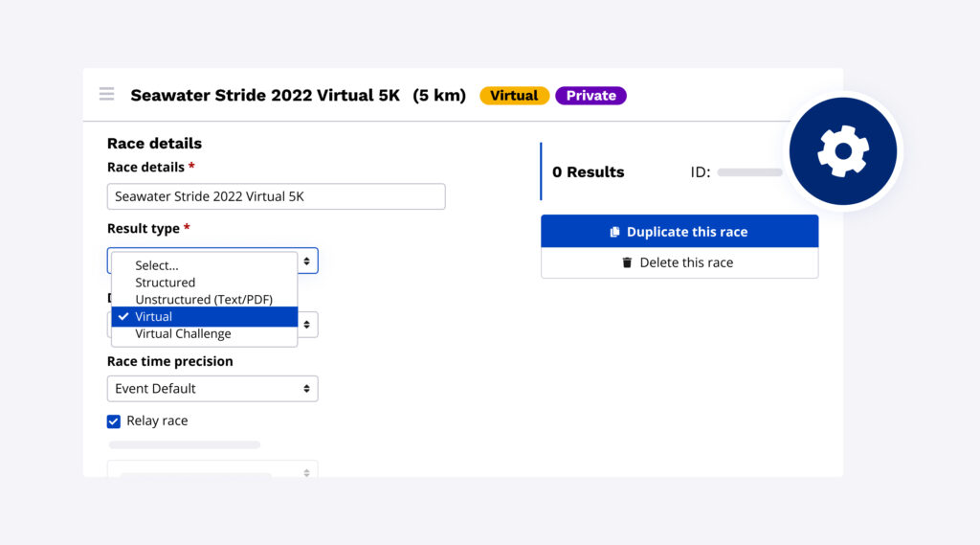Click the large settings gear icon

point(842,151)
